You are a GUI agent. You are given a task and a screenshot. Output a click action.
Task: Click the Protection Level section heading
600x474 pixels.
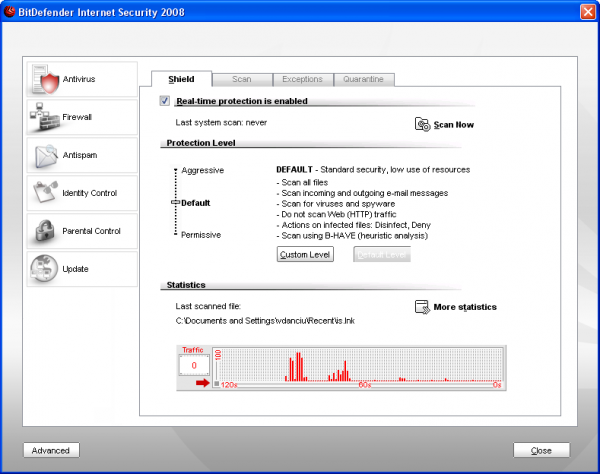click(201, 143)
